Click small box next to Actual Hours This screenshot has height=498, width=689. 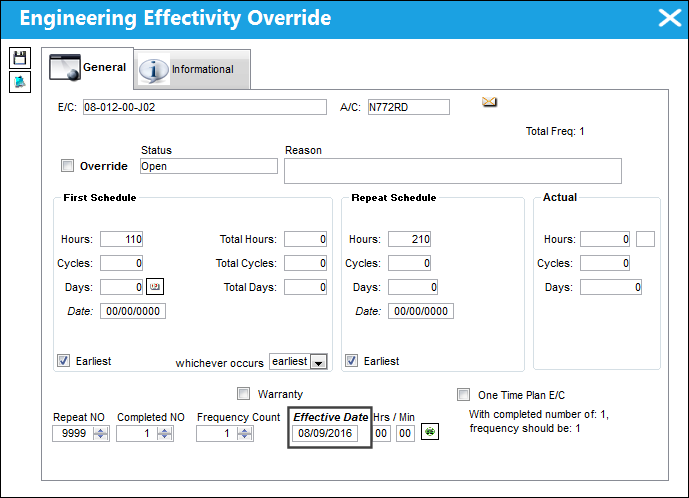point(645,239)
